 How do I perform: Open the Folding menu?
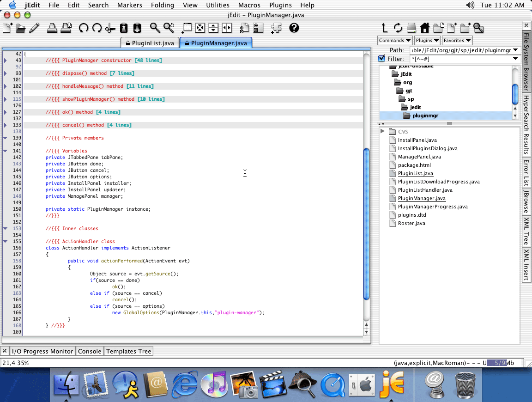click(x=162, y=5)
